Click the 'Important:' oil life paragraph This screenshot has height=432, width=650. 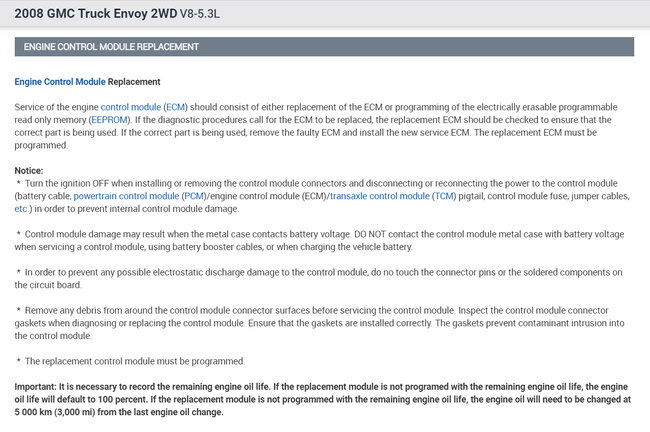tap(323, 399)
